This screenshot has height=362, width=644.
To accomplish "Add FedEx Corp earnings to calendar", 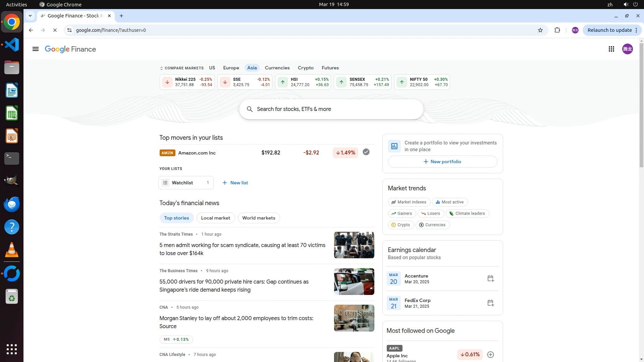I will pyautogui.click(x=490, y=303).
